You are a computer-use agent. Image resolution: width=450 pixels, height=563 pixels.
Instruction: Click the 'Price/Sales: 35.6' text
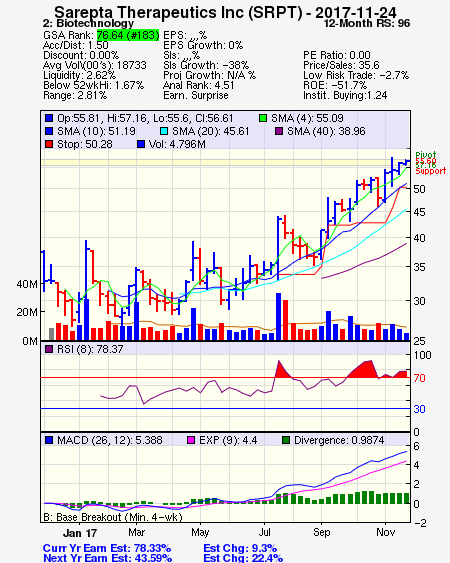[341, 65]
